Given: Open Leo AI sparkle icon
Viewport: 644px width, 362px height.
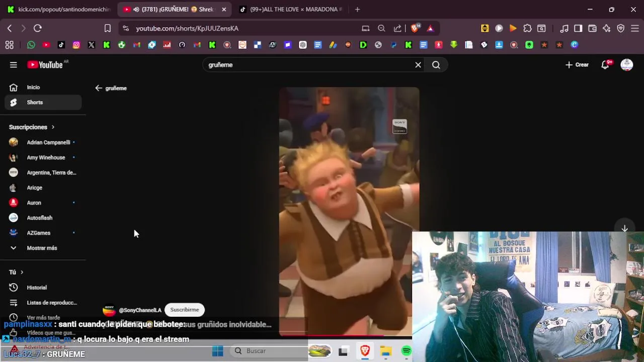Looking at the screenshot, I should (x=606, y=29).
